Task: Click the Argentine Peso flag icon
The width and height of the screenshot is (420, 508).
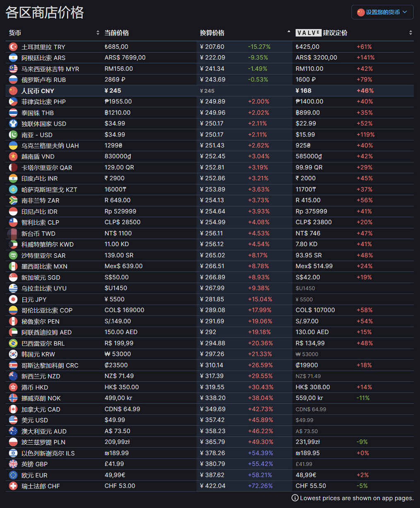Action: [13, 58]
